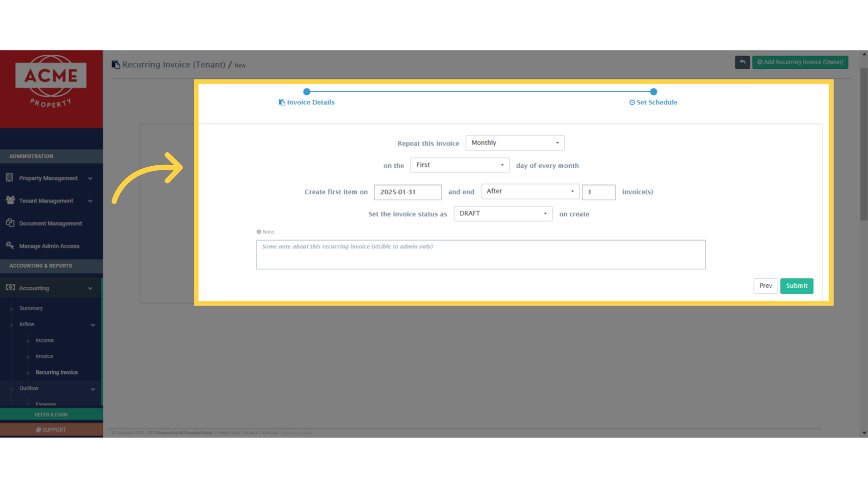Click the back arrow icon button
The image size is (868, 488).
pos(742,62)
